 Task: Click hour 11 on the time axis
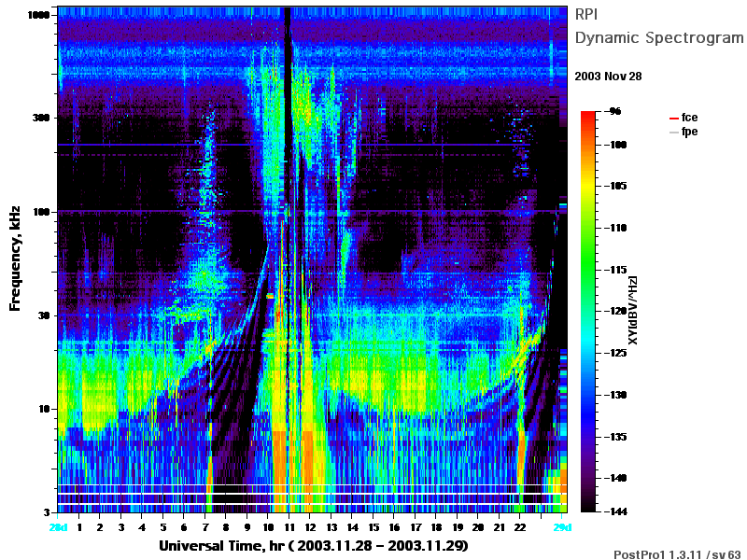tap(289, 527)
